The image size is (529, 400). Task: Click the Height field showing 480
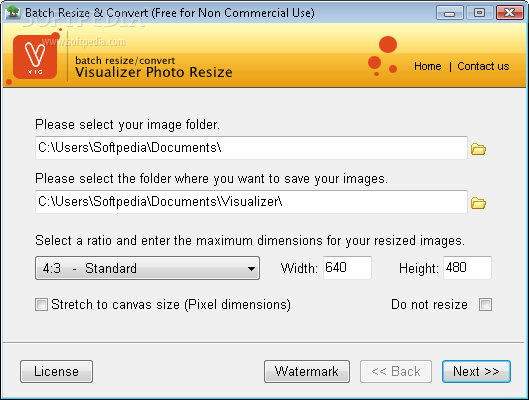467,268
